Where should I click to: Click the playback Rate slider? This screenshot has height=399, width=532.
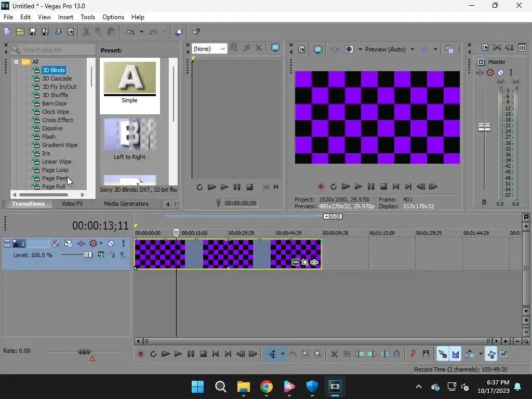pos(84,352)
